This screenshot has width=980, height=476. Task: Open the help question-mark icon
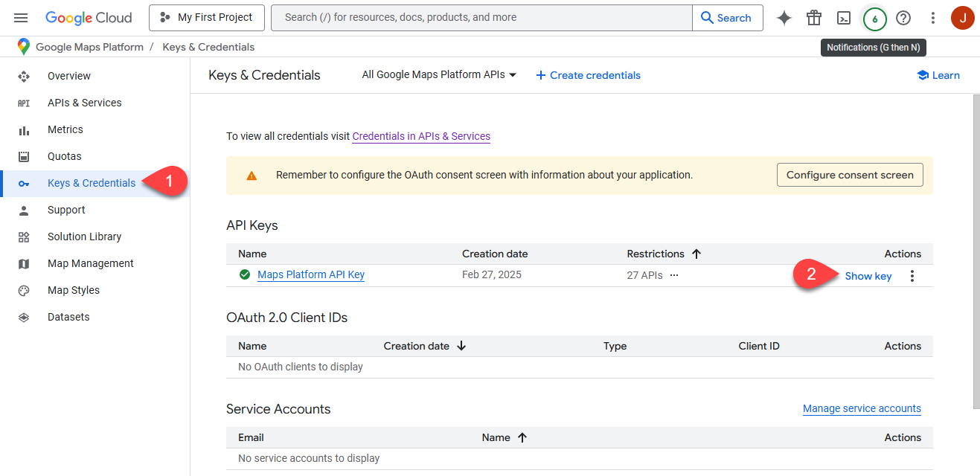903,18
